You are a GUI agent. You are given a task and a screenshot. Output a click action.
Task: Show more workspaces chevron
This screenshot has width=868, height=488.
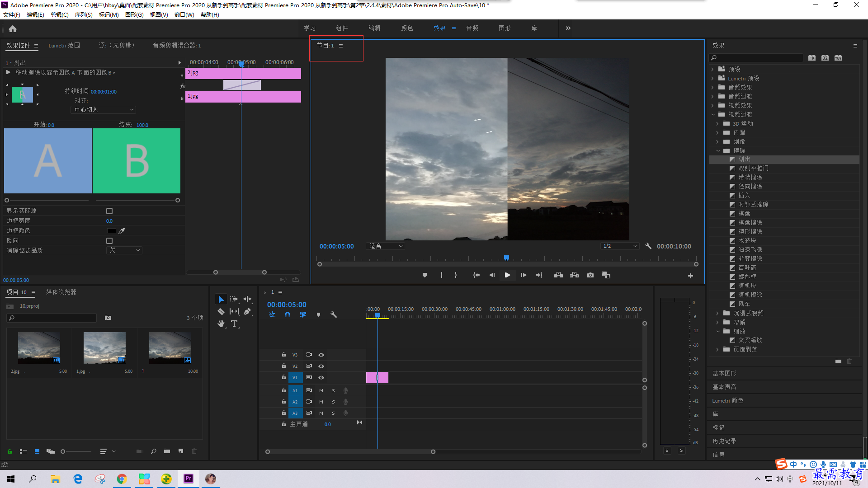point(568,28)
